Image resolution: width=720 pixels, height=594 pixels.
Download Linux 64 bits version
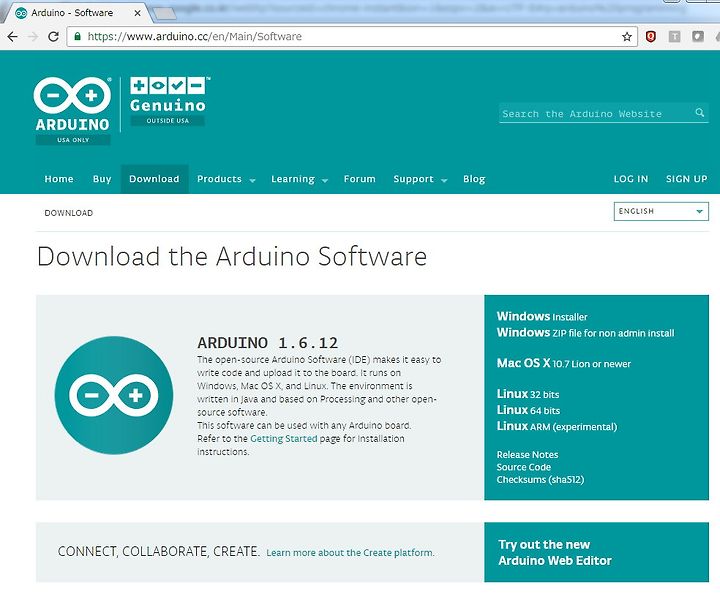(x=529, y=410)
